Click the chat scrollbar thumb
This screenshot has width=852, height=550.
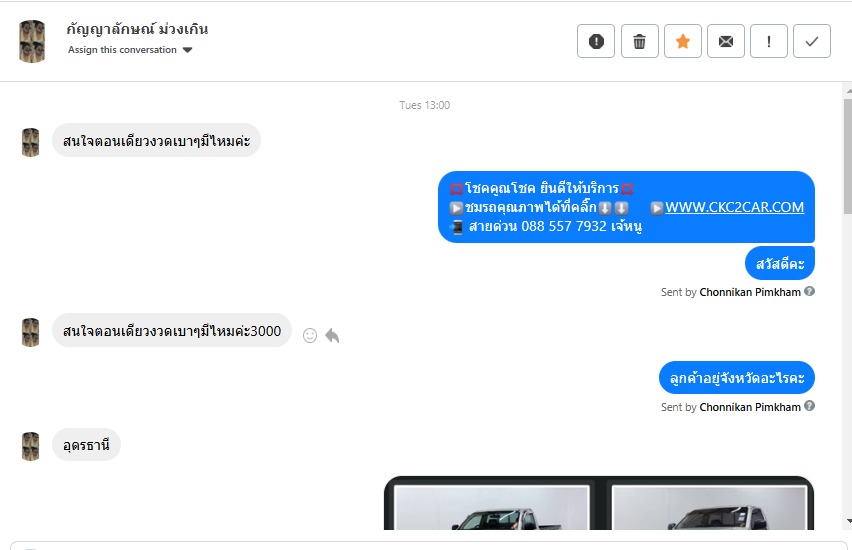[848, 157]
